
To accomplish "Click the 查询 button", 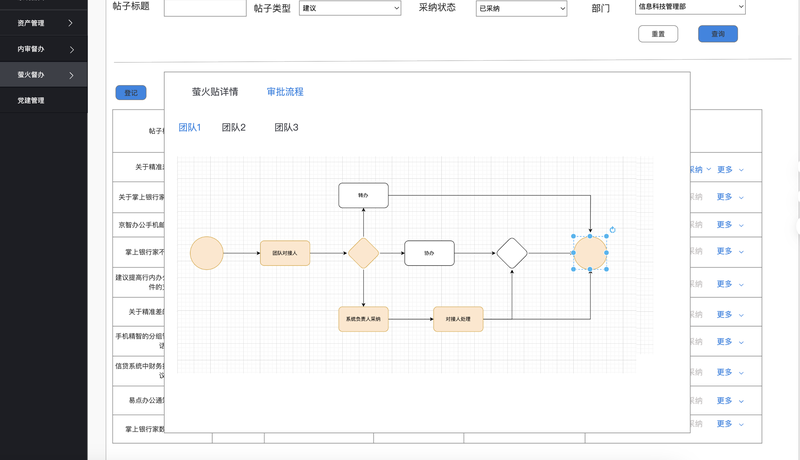I will click(x=718, y=34).
